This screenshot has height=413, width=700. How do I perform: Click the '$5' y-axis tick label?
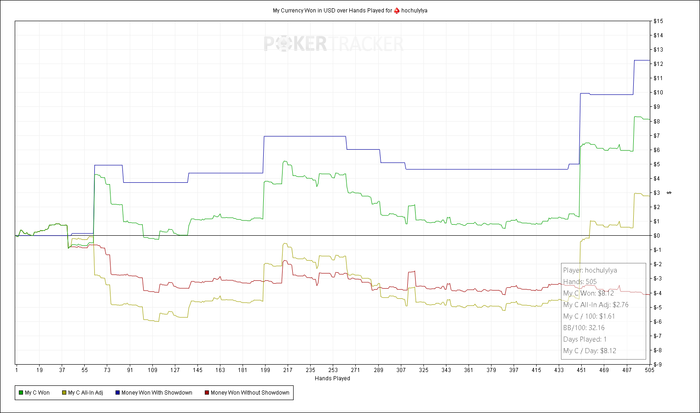click(657, 164)
